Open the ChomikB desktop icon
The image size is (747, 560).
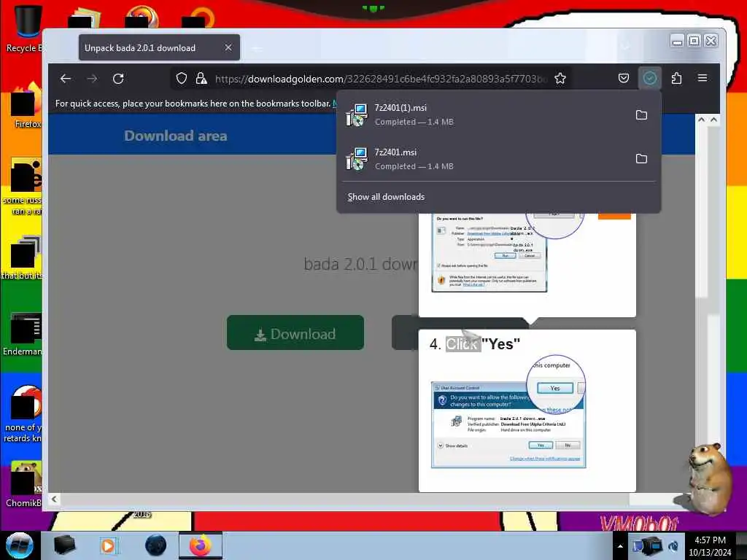click(x=24, y=484)
